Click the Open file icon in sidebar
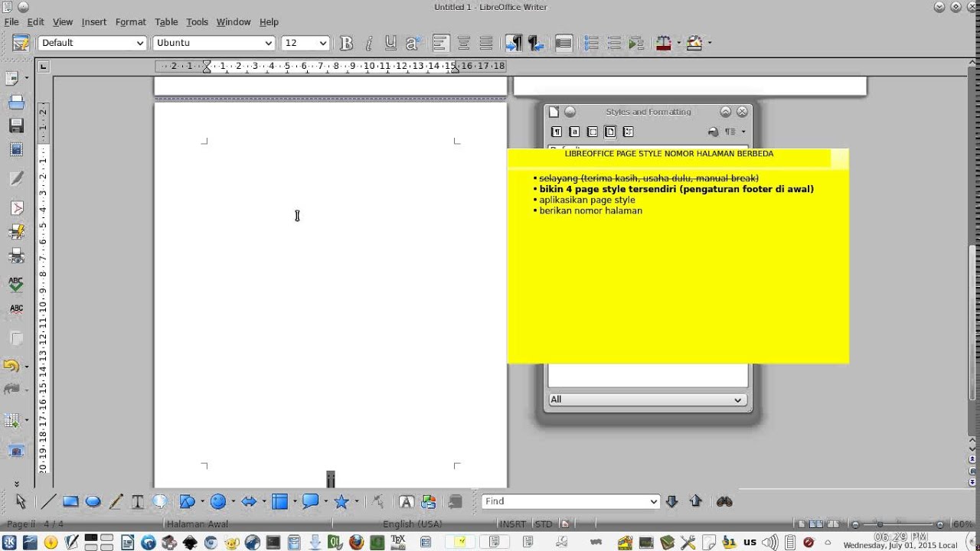Viewport: 980px width, 551px height. point(16,102)
